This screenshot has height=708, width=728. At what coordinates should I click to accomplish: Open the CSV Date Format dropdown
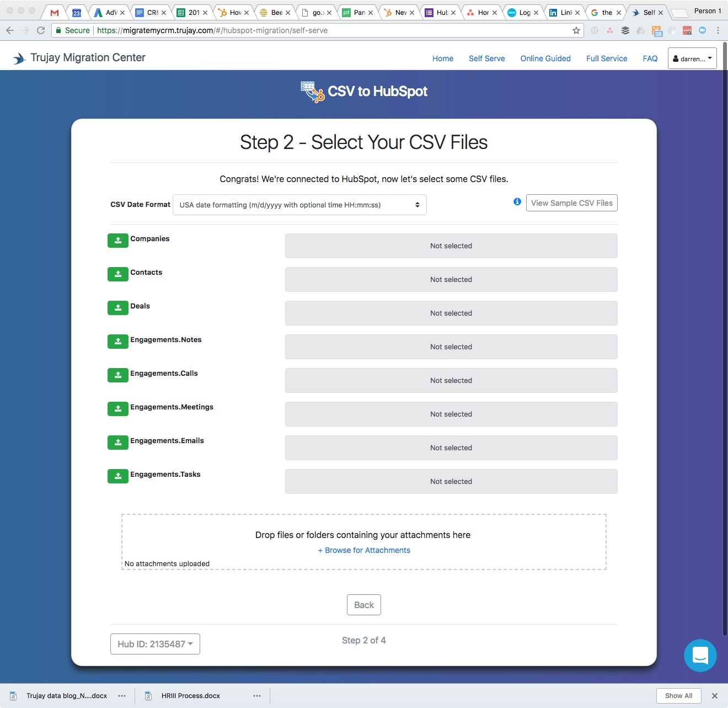(299, 205)
